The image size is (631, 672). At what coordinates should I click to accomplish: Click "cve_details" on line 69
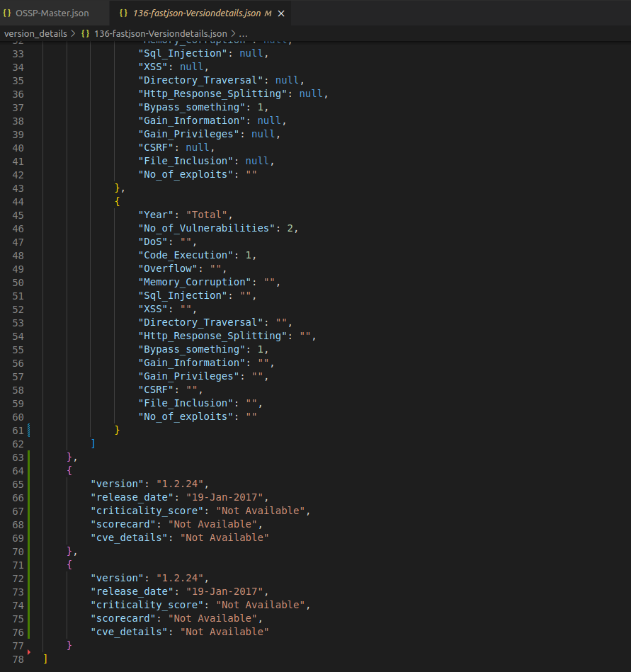pos(129,537)
